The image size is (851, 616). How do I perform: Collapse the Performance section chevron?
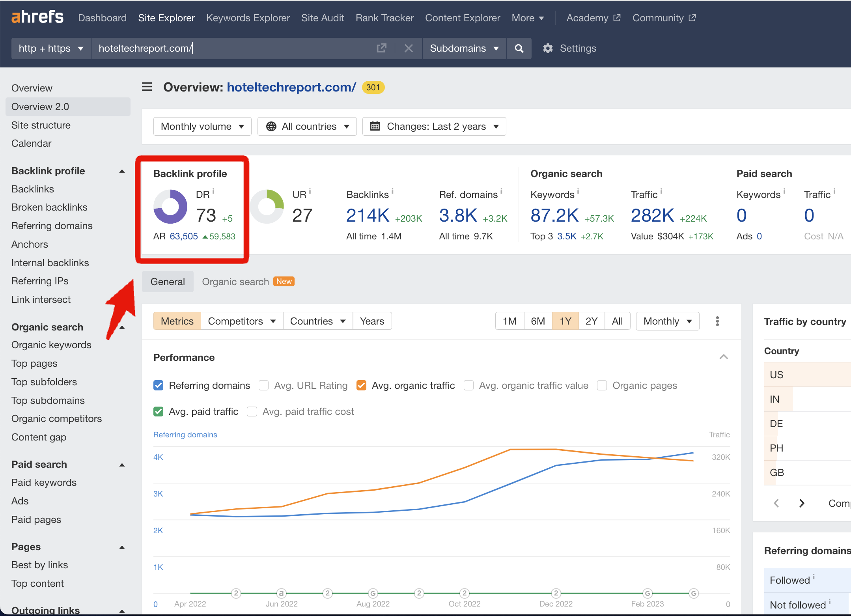(724, 357)
